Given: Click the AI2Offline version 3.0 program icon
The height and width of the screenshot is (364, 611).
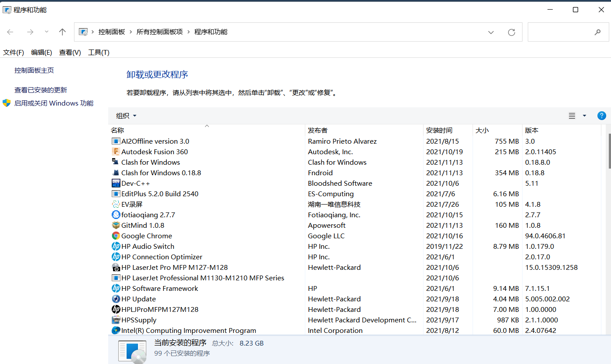Looking at the screenshot, I should click(x=116, y=141).
